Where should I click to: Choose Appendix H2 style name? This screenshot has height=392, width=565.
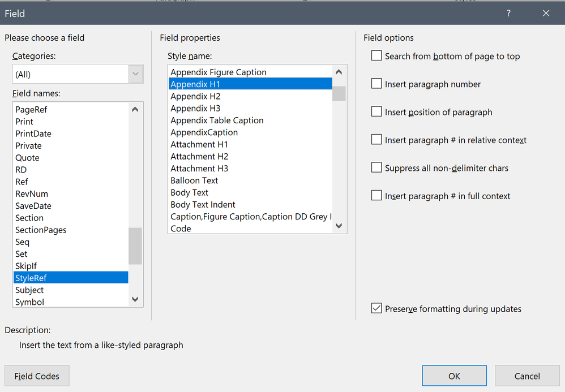[x=195, y=96]
